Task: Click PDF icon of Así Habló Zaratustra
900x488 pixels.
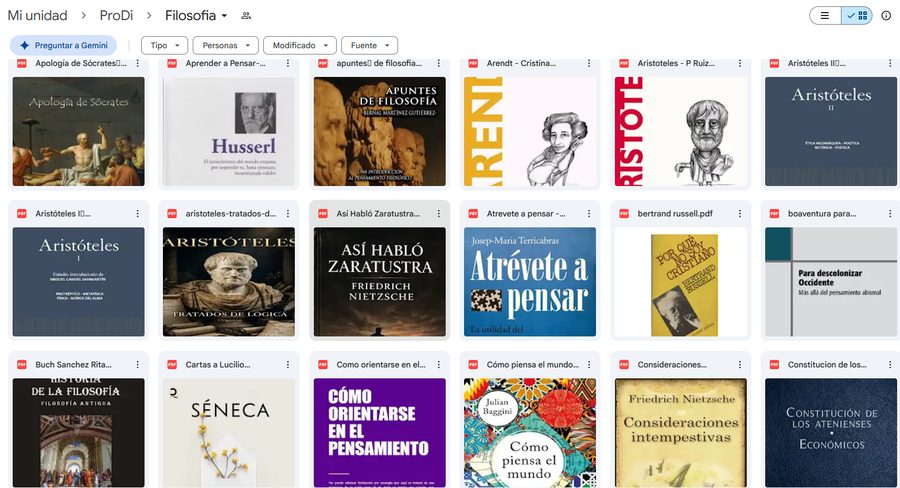Action: pos(323,214)
